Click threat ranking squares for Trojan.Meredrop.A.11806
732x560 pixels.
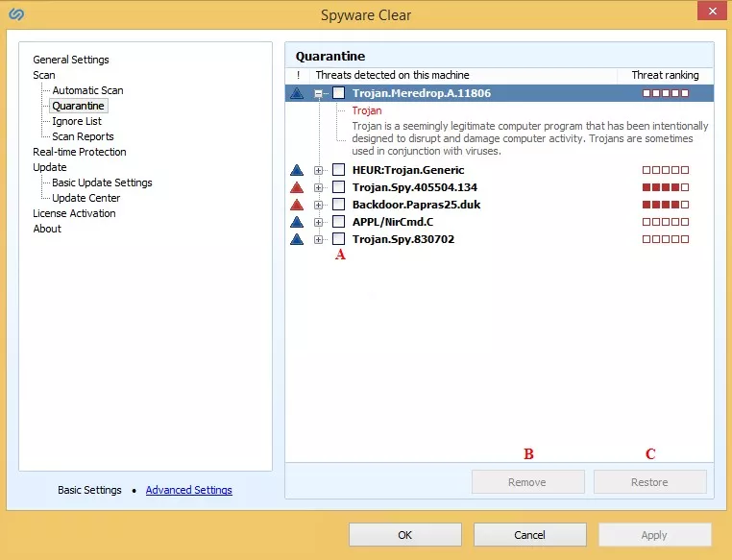pyautogui.click(x=666, y=93)
